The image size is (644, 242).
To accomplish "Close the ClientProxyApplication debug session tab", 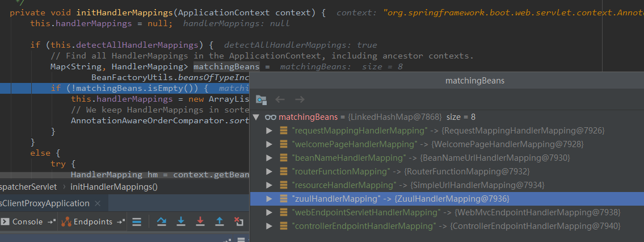I will click(98, 204).
